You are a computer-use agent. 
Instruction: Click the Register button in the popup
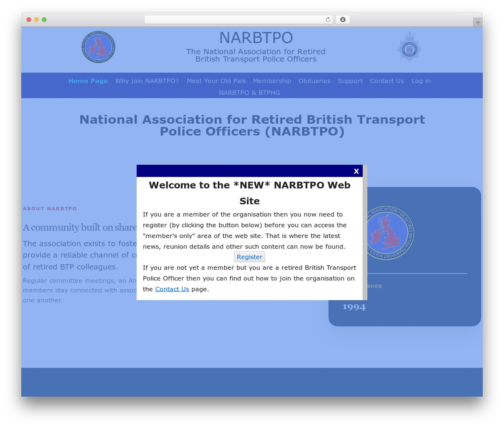coord(250,257)
